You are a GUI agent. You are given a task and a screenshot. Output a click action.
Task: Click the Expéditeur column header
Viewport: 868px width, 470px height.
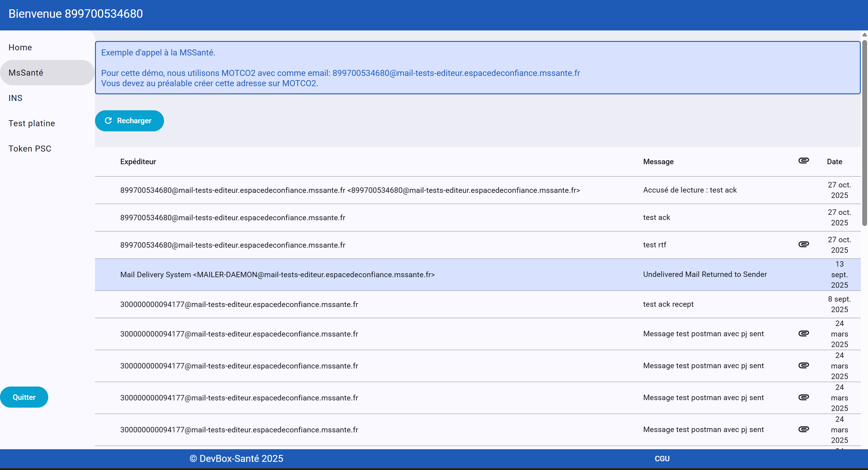click(x=138, y=161)
